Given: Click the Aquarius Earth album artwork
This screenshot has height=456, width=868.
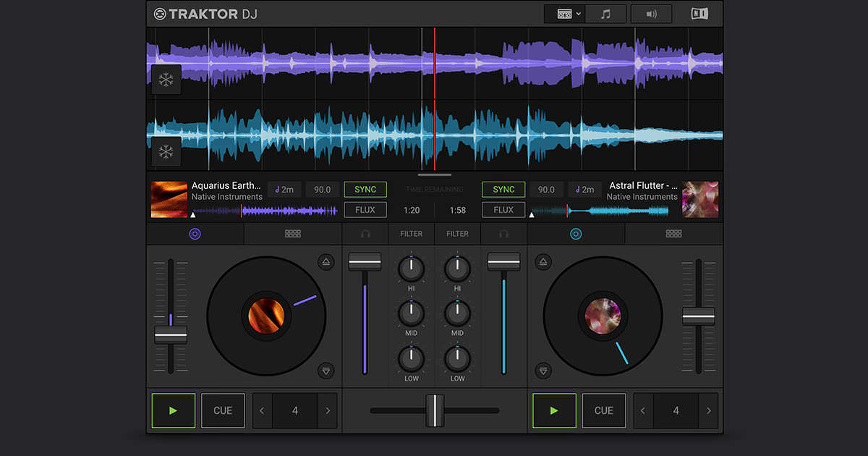Looking at the screenshot, I should pyautogui.click(x=169, y=200).
